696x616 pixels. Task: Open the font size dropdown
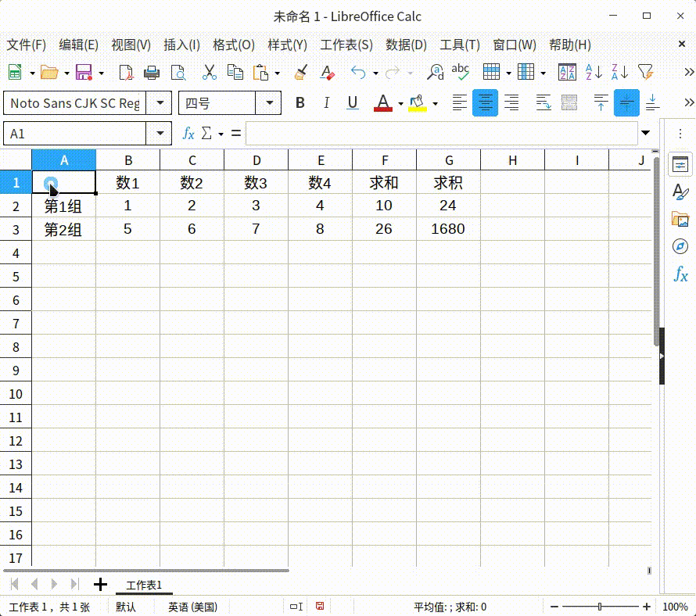(269, 102)
